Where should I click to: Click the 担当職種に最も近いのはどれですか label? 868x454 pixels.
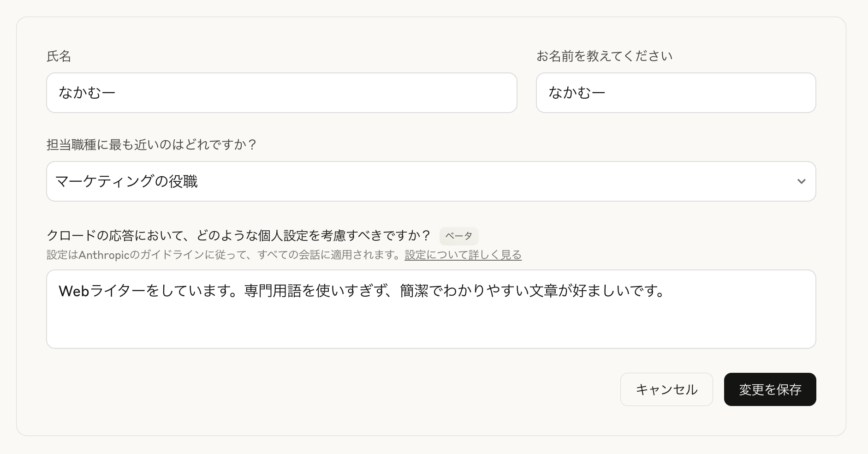click(151, 145)
